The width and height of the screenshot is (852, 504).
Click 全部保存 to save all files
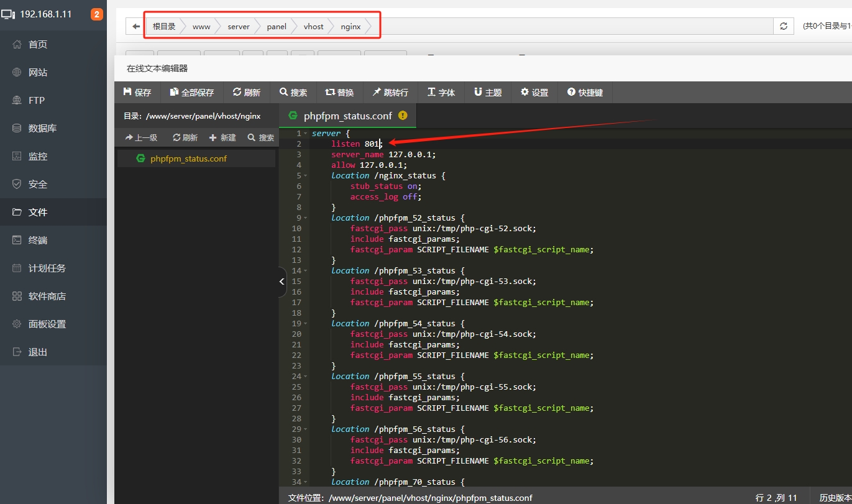click(x=192, y=92)
